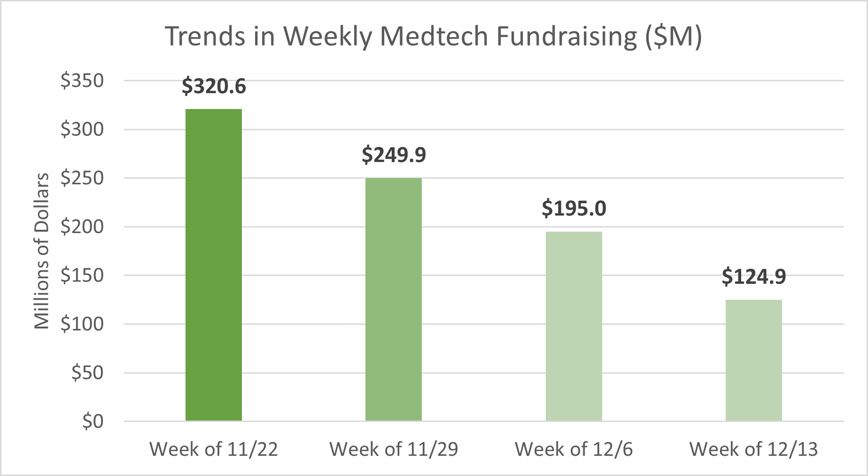Select the $249.9 data label

click(x=394, y=155)
